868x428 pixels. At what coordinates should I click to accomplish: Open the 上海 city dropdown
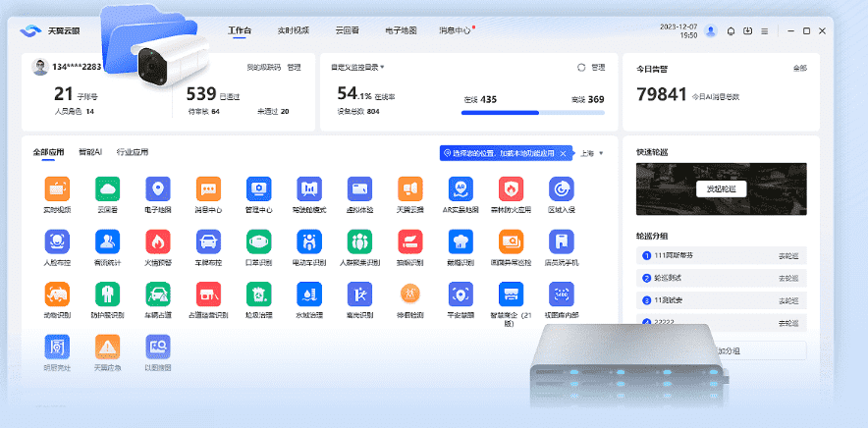[592, 153]
